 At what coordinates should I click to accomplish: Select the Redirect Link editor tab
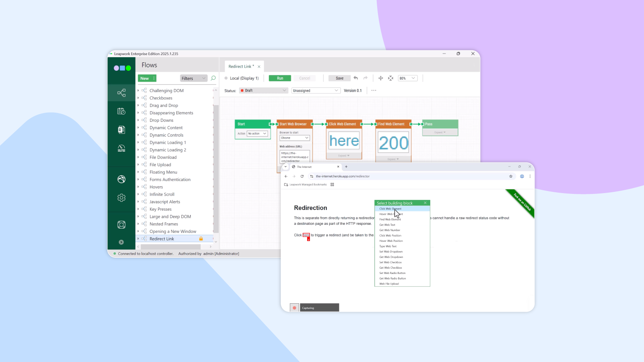[x=240, y=66]
